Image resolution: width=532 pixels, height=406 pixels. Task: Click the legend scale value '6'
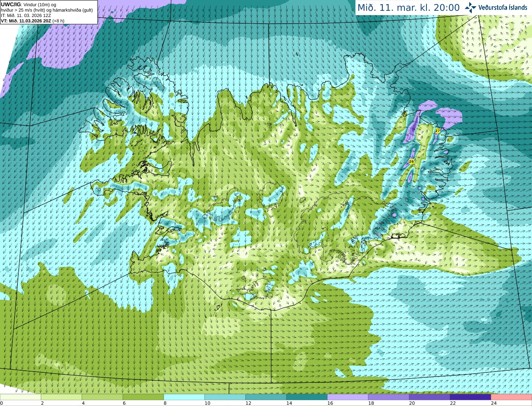coord(124,403)
